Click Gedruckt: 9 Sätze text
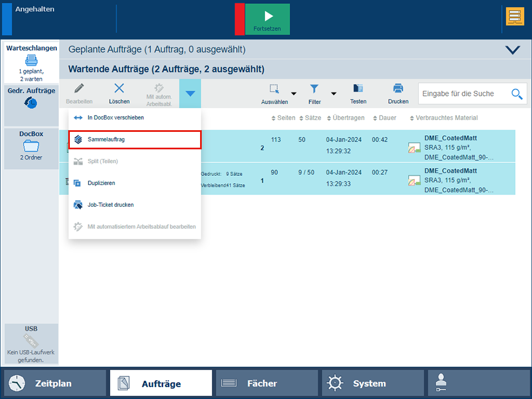The image size is (532, 399). pyautogui.click(x=222, y=174)
